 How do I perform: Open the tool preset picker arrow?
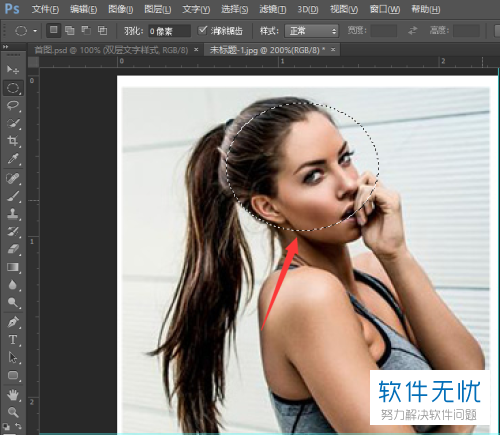35,31
